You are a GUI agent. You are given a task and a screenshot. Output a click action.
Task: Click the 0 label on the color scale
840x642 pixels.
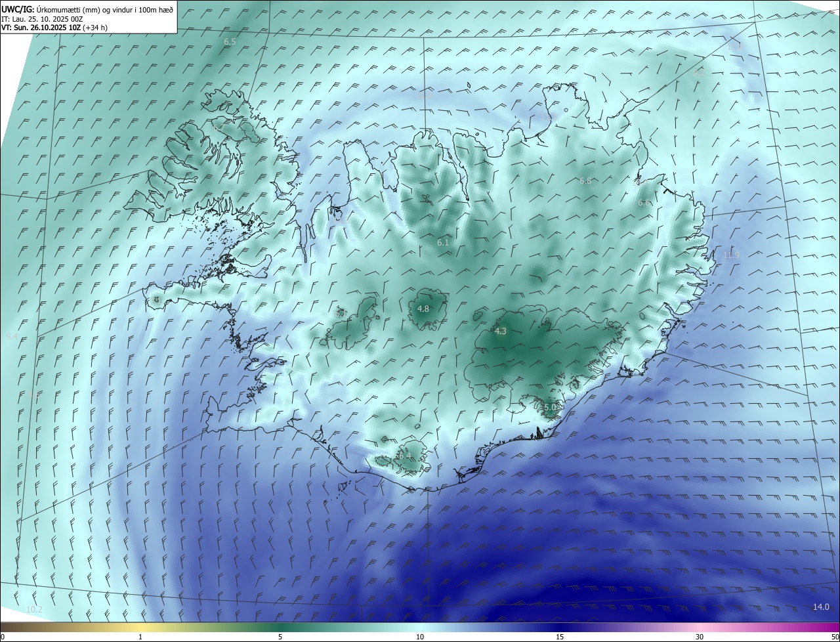(3, 637)
